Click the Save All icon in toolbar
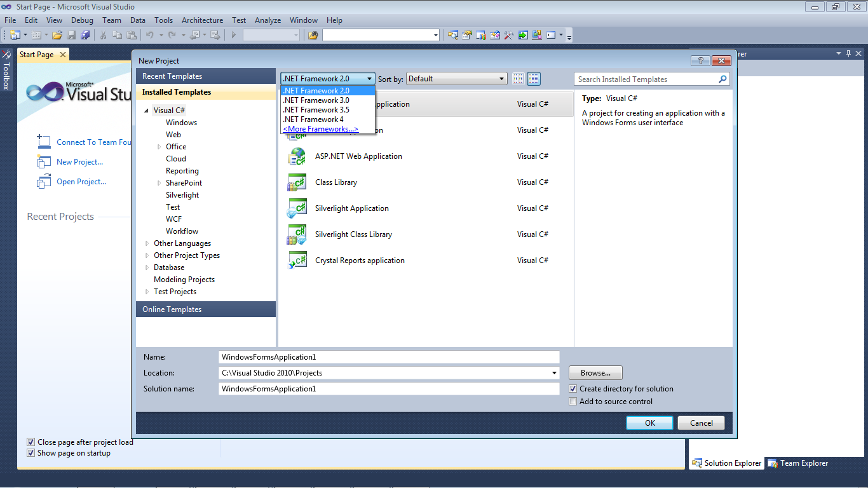The image size is (868, 488). [85, 35]
